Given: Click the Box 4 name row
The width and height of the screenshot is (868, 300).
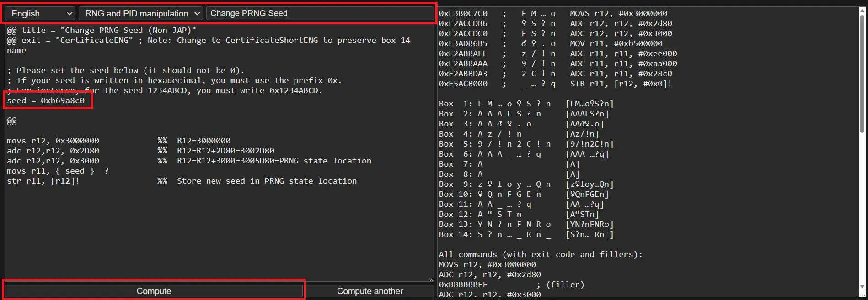Looking at the screenshot, I should [519, 134].
